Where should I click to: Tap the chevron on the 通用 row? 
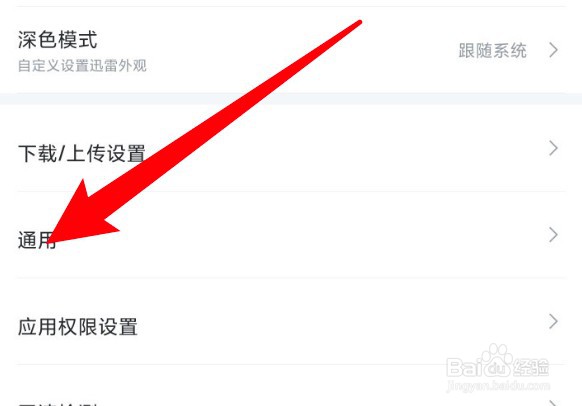coord(553,235)
